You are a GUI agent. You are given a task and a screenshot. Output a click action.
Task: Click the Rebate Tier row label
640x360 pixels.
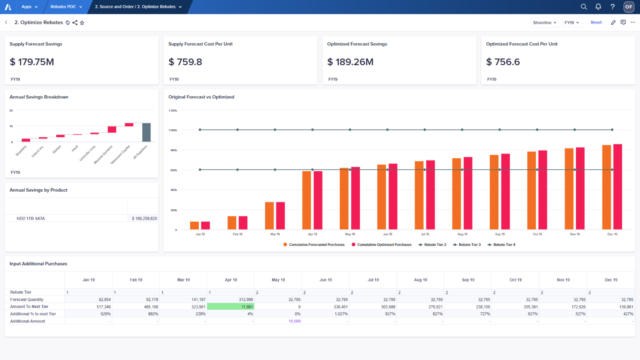pyautogui.click(x=20, y=292)
